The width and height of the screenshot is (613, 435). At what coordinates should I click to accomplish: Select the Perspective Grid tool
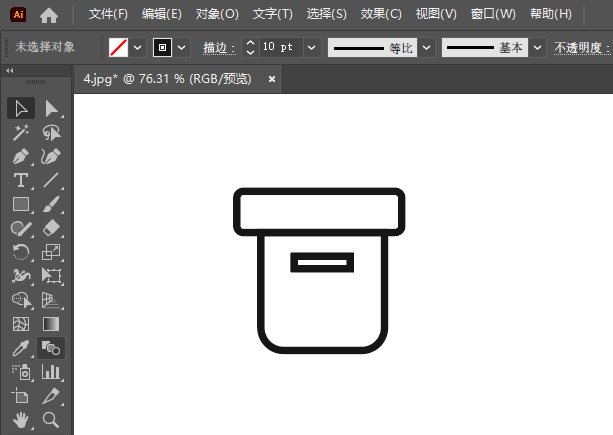coord(51,300)
